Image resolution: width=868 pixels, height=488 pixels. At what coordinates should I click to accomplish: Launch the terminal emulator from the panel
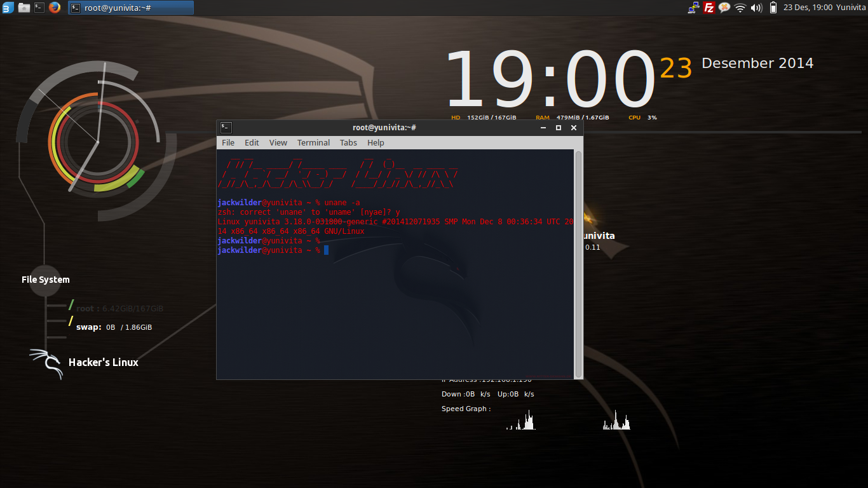tap(39, 8)
